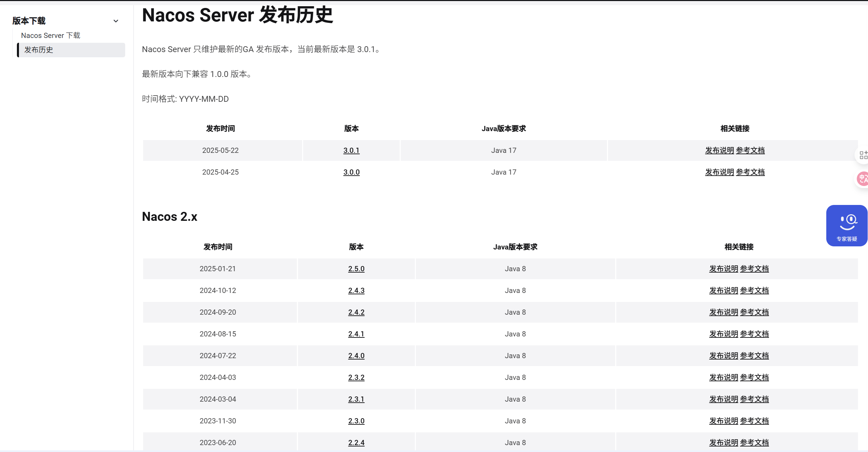Open 发布说明 for version 2.4.2

point(724,312)
